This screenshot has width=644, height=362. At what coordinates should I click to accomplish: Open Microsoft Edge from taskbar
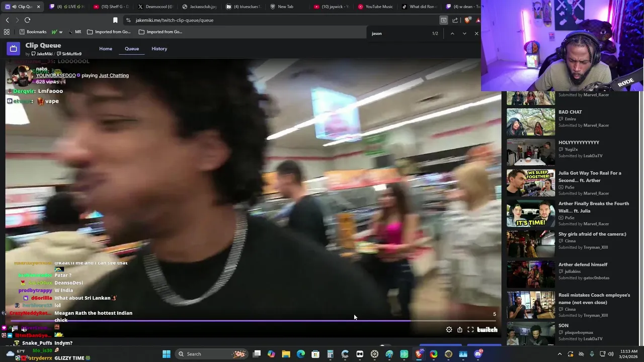click(x=301, y=354)
